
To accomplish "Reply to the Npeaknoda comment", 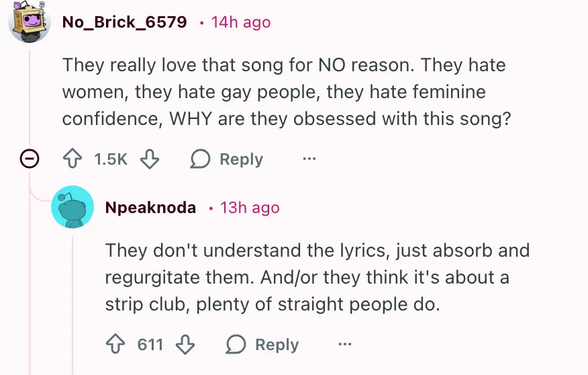I will tap(262, 345).
